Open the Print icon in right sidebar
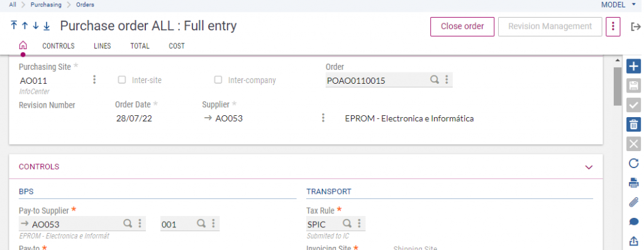 [634, 183]
